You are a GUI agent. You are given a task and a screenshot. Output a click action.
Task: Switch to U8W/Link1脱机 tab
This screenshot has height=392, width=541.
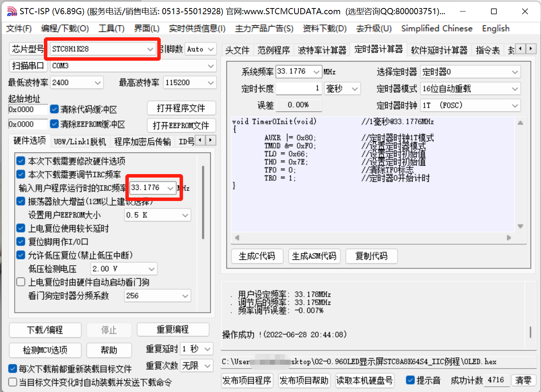(80, 142)
